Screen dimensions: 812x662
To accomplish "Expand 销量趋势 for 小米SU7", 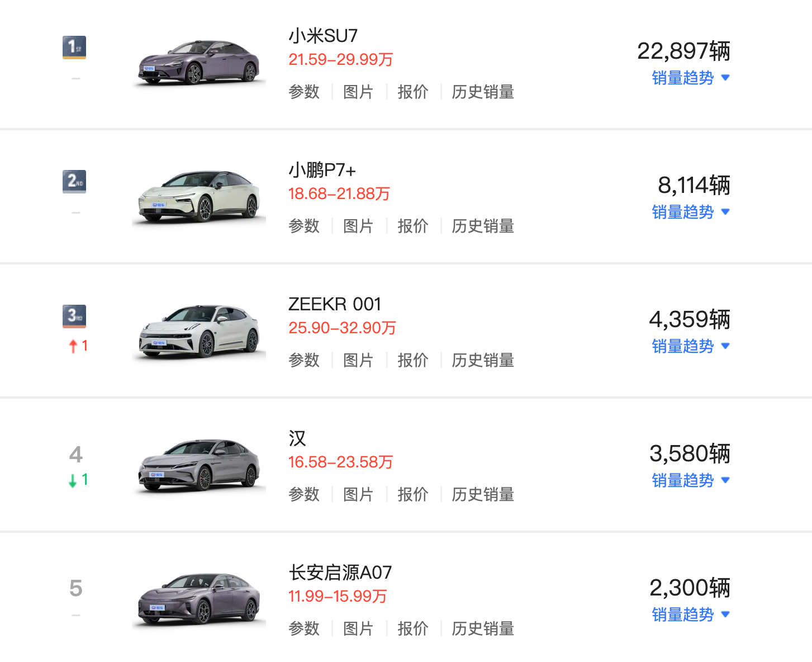I will [x=691, y=78].
